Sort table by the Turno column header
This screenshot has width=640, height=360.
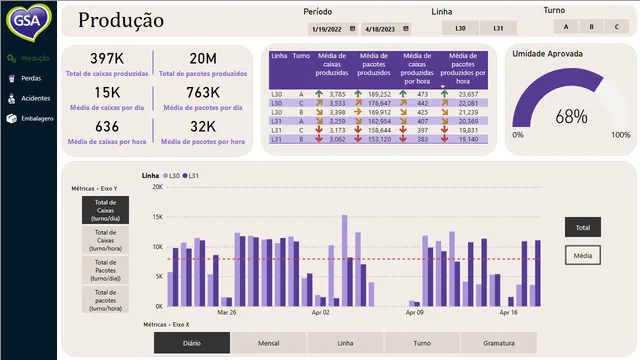pos(301,56)
